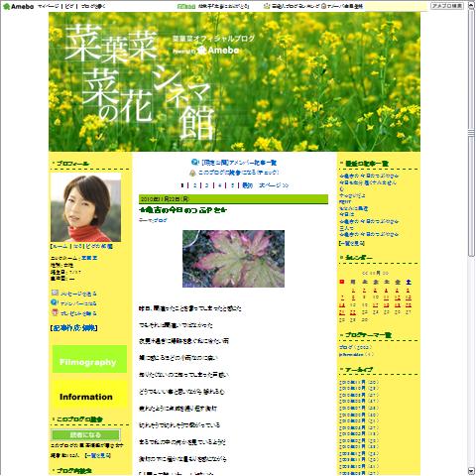
Task: Go to next month in calendar
Action: [385, 274]
